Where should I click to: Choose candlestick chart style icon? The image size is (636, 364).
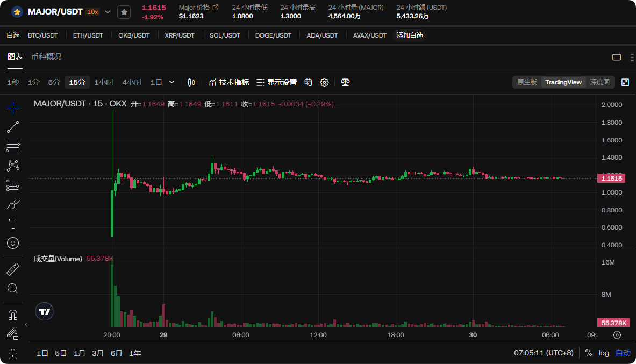click(191, 82)
